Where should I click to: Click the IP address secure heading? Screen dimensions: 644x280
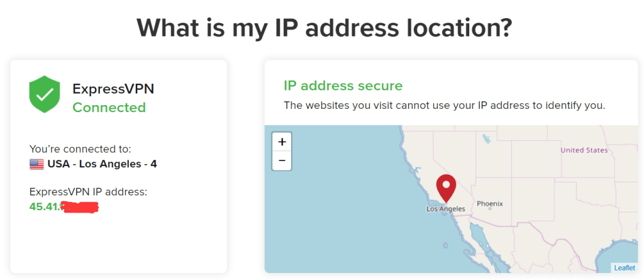coord(343,86)
